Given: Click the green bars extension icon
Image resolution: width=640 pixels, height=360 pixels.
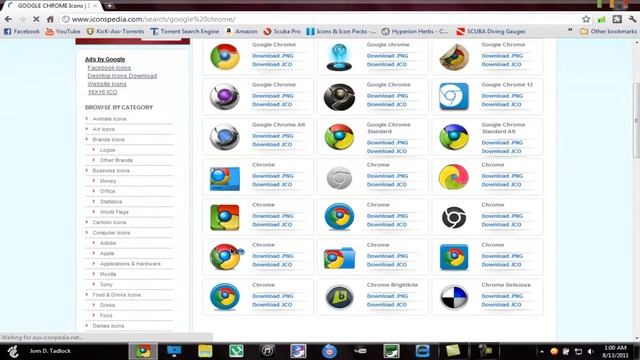Looking at the screenshot, I should pyautogui.click(x=602, y=19).
